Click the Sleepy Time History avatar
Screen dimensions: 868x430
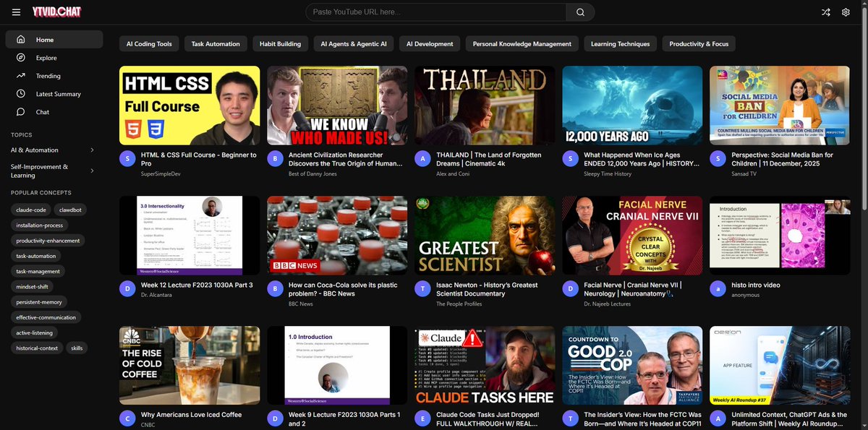pyautogui.click(x=571, y=158)
